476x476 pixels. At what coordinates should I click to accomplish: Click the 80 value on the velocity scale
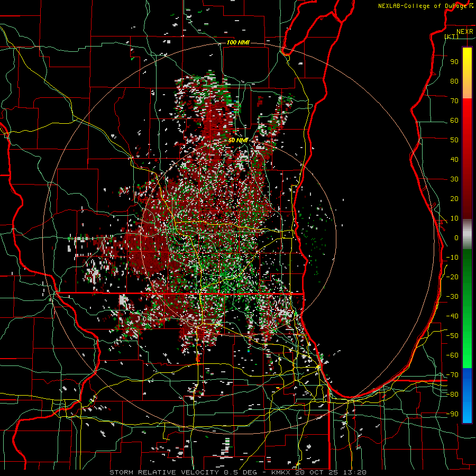(x=454, y=81)
